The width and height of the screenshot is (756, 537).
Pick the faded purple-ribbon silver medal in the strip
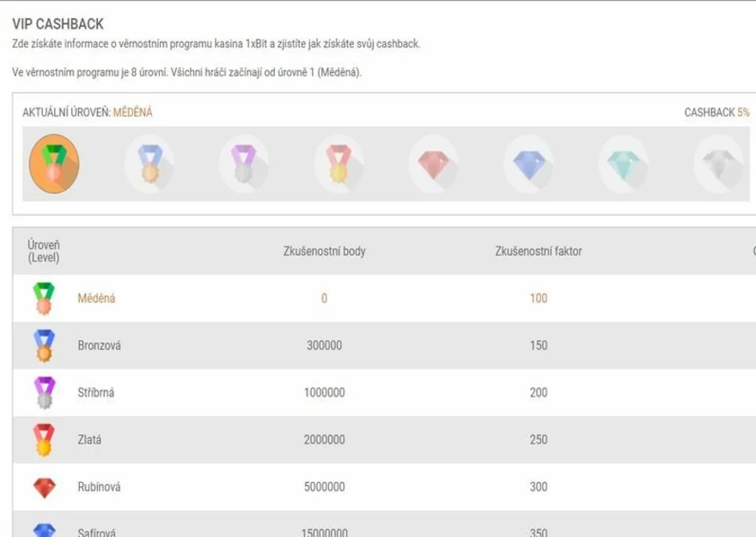pos(243,163)
